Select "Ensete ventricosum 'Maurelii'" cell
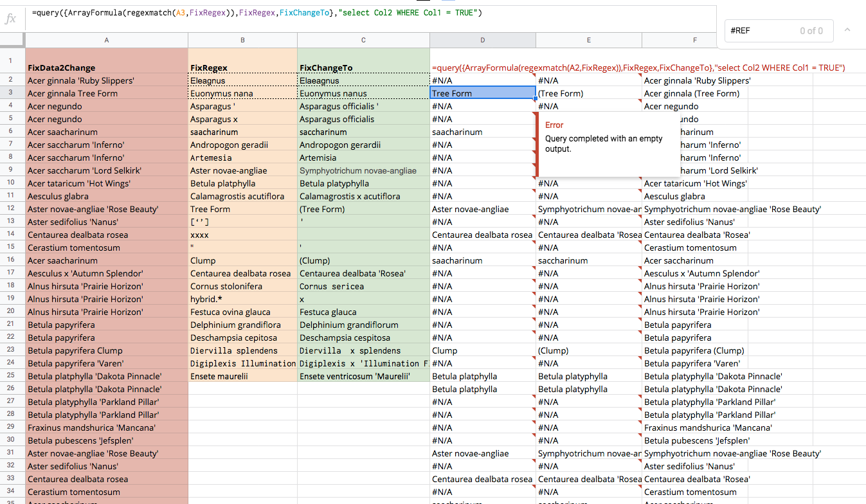866x504 pixels. click(x=363, y=376)
